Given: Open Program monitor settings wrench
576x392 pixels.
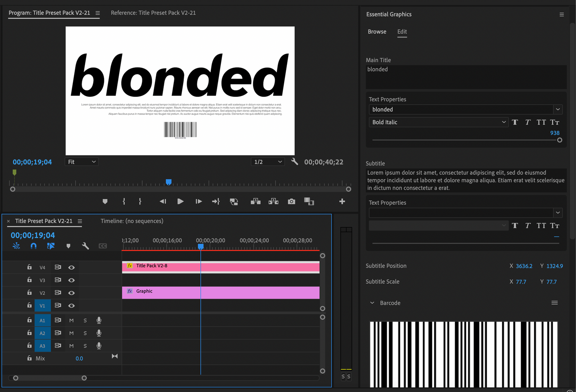Looking at the screenshot, I should pyautogui.click(x=295, y=162).
